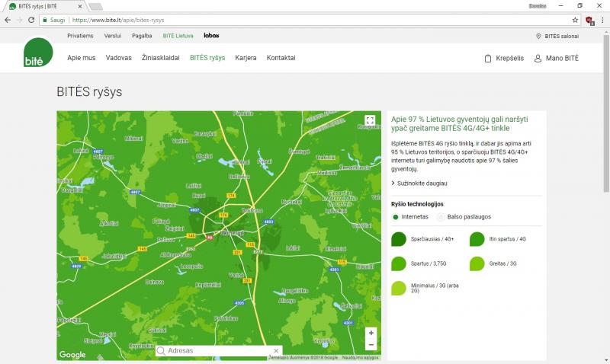The image size is (610, 364).
Task: Go to the Apie mus page
Action: click(82, 58)
